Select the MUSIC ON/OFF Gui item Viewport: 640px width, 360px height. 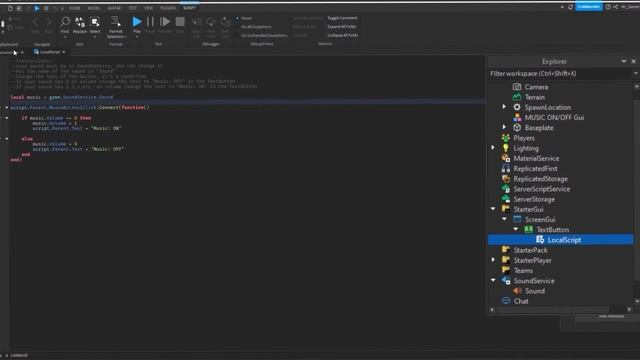tap(554, 118)
